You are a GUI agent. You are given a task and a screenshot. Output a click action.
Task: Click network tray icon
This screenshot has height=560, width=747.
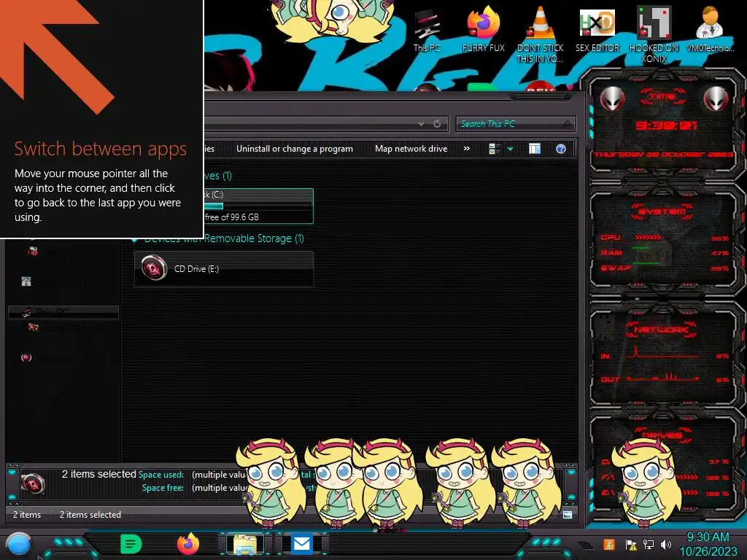[x=649, y=544]
